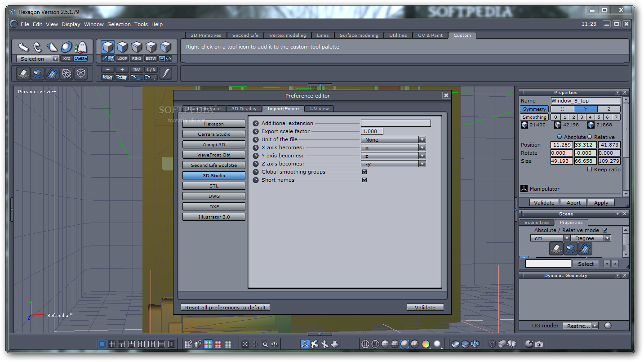Toggle the CAMERA coordinate mode
The height and width of the screenshot is (362, 644).
81,58
